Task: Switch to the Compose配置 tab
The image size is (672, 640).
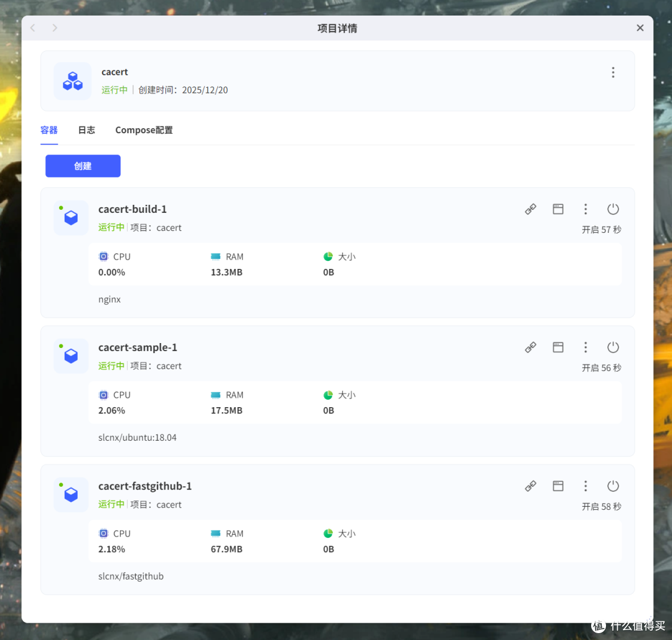Action: [144, 130]
